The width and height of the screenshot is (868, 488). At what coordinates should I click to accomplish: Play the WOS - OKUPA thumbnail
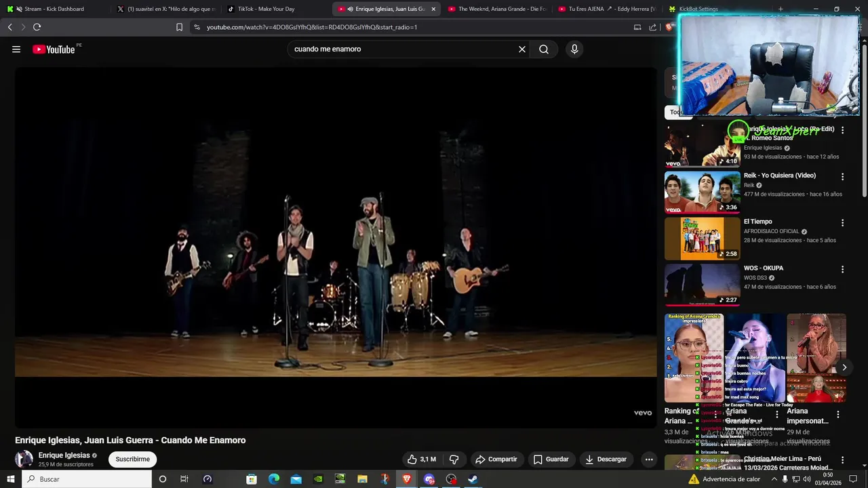[x=702, y=285]
